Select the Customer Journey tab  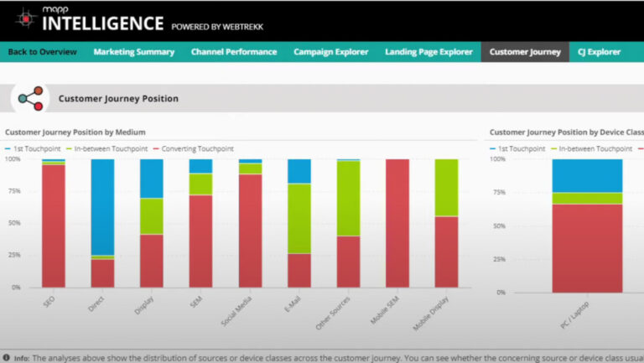click(x=525, y=52)
